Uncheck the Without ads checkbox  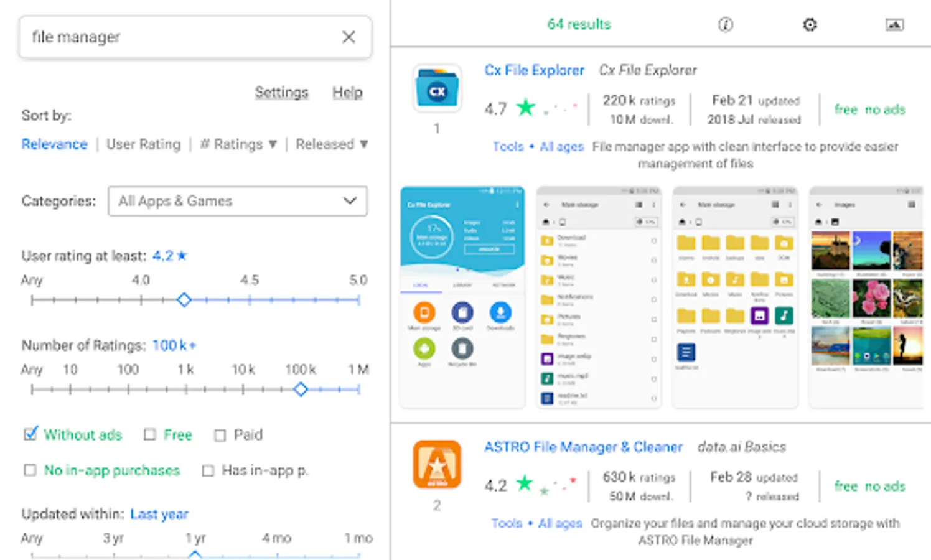click(x=30, y=434)
